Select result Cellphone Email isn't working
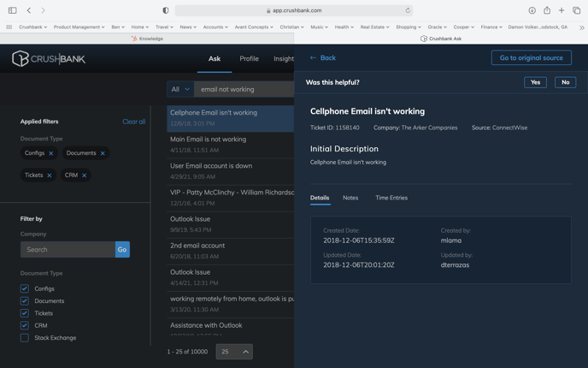Screen dimensions: 588x368 click(x=230, y=118)
